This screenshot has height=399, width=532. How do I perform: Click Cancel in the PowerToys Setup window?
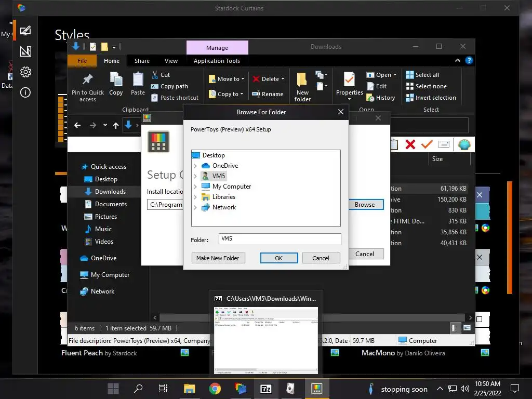coord(366,254)
